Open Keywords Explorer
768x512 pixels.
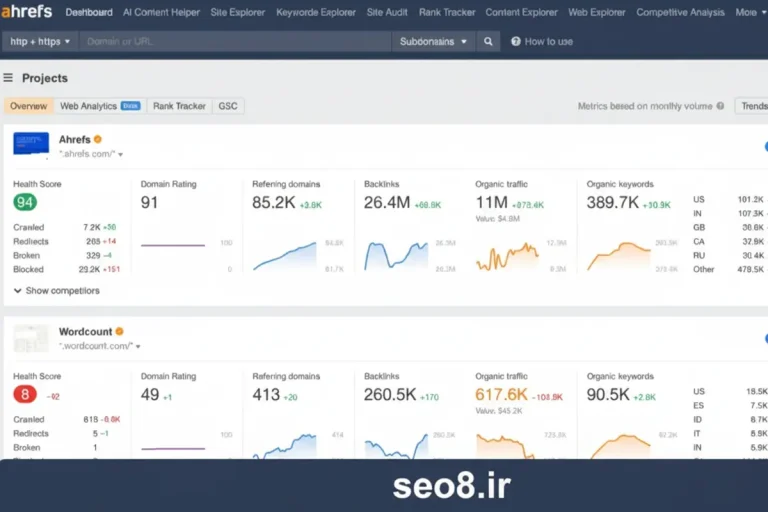coord(316,12)
